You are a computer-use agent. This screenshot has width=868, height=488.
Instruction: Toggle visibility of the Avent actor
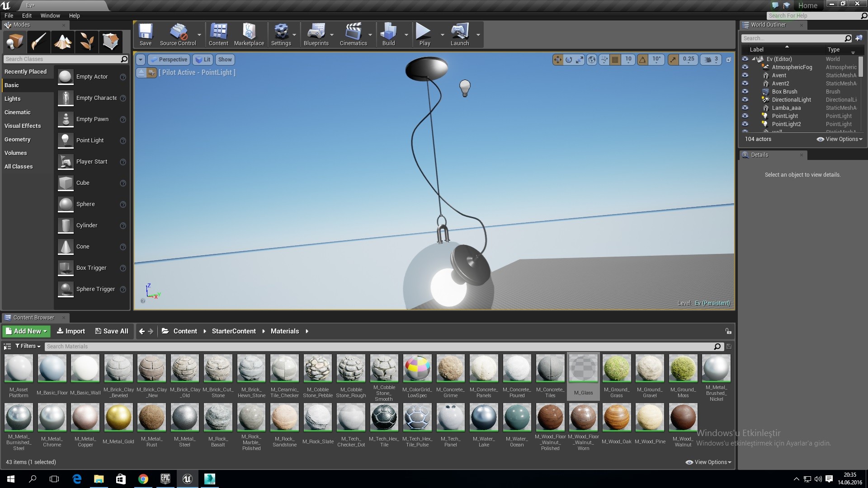[x=745, y=75]
